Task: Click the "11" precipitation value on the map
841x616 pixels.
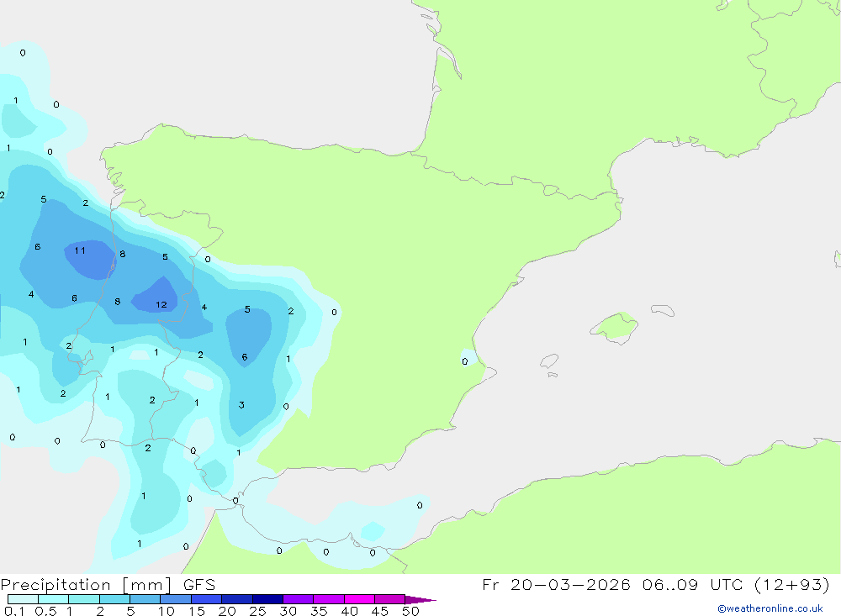Action: [x=80, y=250]
